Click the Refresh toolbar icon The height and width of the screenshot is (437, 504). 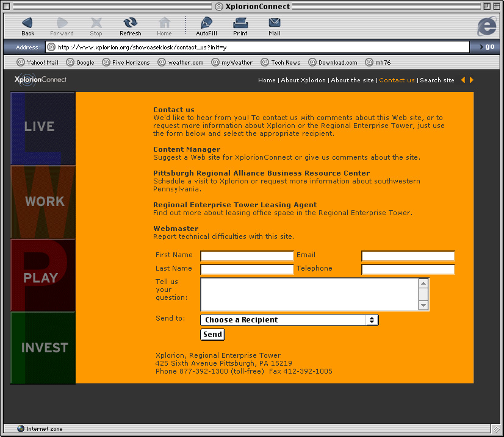pos(130,23)
